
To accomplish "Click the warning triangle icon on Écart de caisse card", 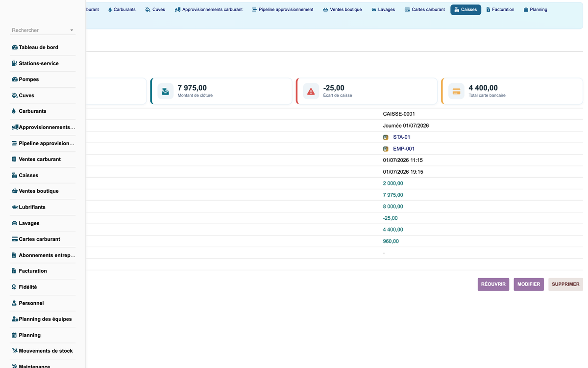I will pyautogui.click(x=311, y=91).
